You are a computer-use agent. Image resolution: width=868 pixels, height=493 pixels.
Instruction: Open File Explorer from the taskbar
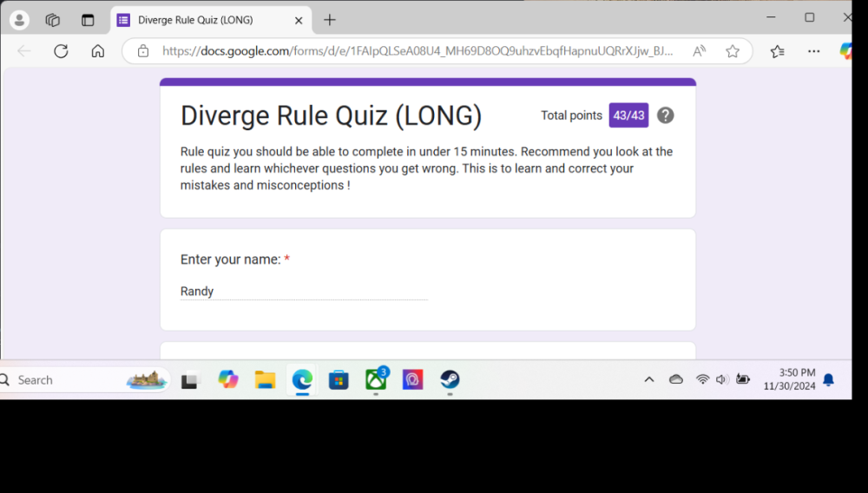pos(265,379)
